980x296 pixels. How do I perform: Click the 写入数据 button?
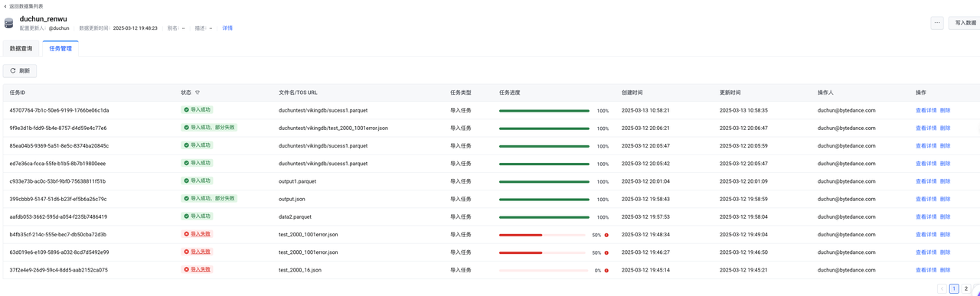click(x=965, y=23)
